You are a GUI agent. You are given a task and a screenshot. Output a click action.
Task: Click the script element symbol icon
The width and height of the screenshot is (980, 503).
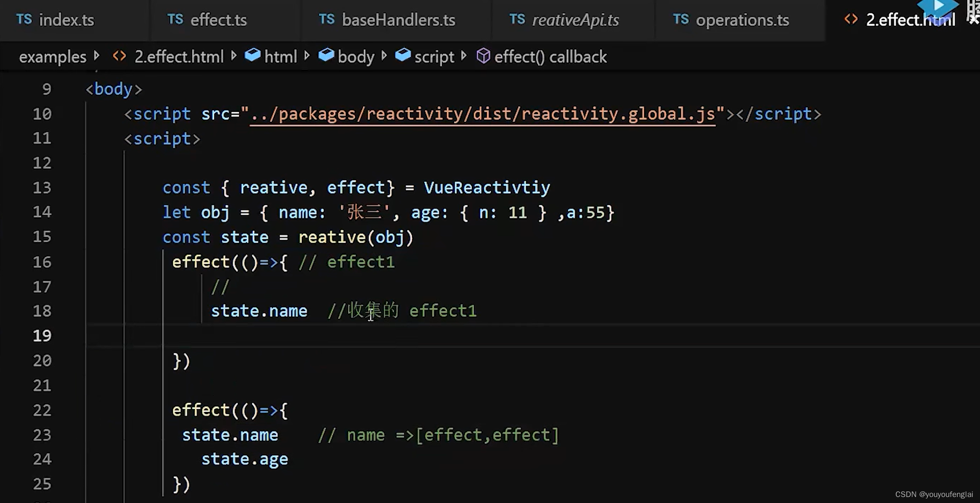[403, 55]
